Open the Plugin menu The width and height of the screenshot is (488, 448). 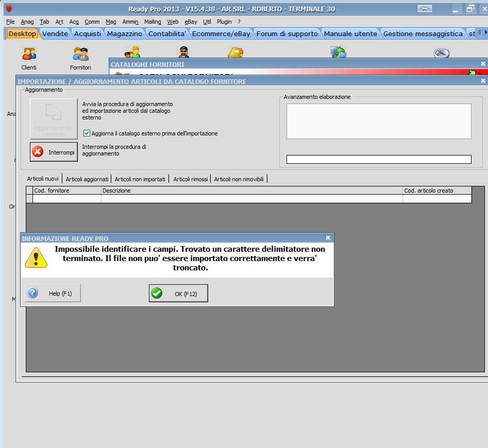click(x=224, y=22)
